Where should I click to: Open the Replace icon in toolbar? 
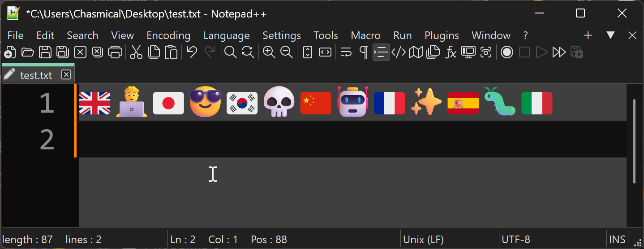point(248,52)
